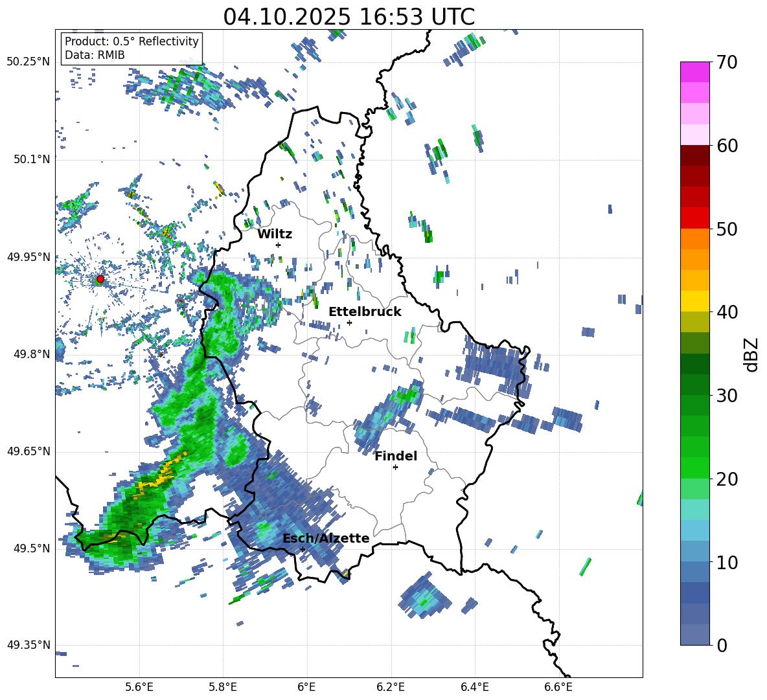Click the 49.65°N latitude label

(29, 451)
